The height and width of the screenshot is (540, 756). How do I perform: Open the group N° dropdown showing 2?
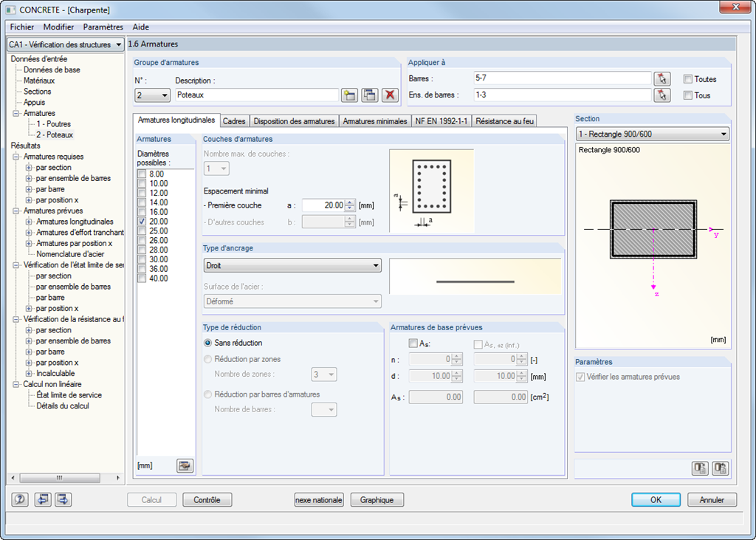(x=152, y=95)
